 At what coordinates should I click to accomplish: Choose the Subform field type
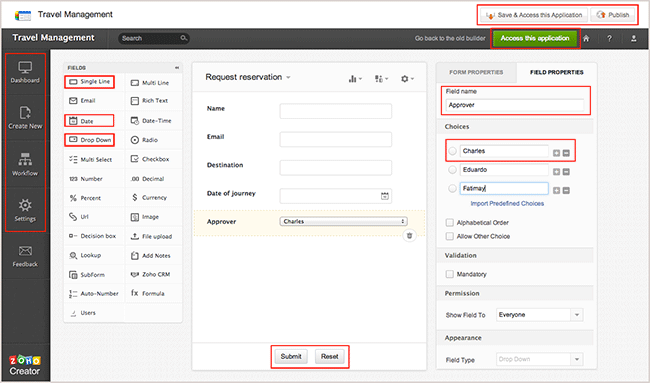[x=87, y=275]
